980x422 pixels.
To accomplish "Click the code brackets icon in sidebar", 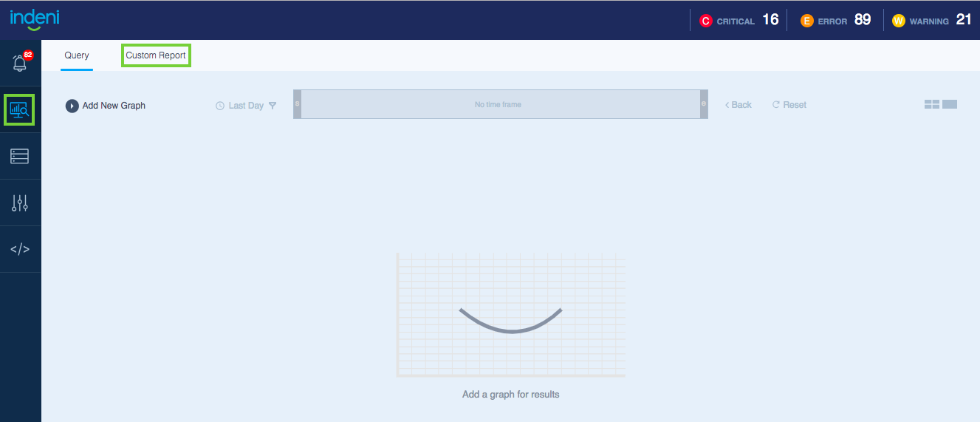I will [20, 249].
